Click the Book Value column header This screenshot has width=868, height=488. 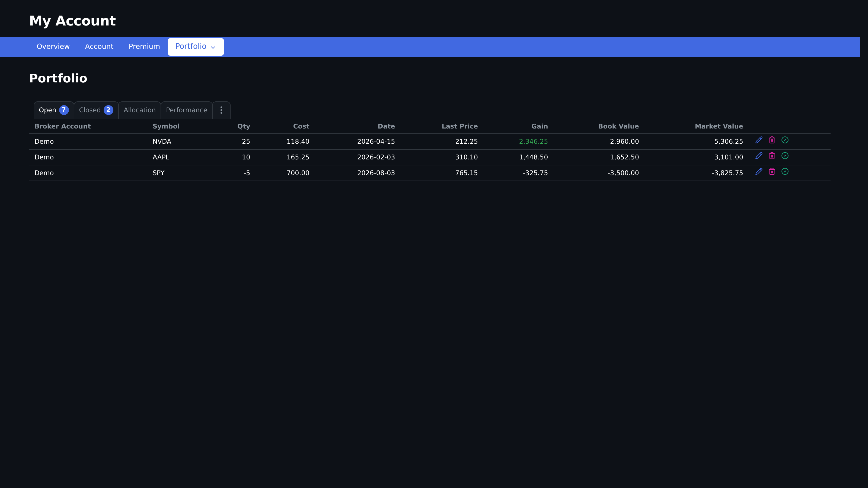[618, 126]
